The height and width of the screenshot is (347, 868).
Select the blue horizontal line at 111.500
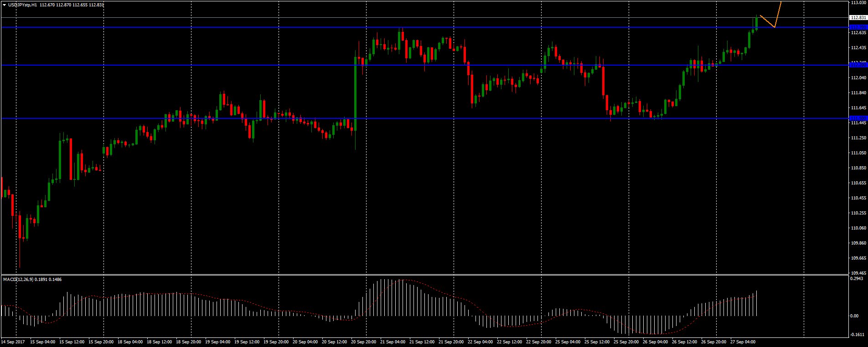pyautogui.click(x=424, y=118)
